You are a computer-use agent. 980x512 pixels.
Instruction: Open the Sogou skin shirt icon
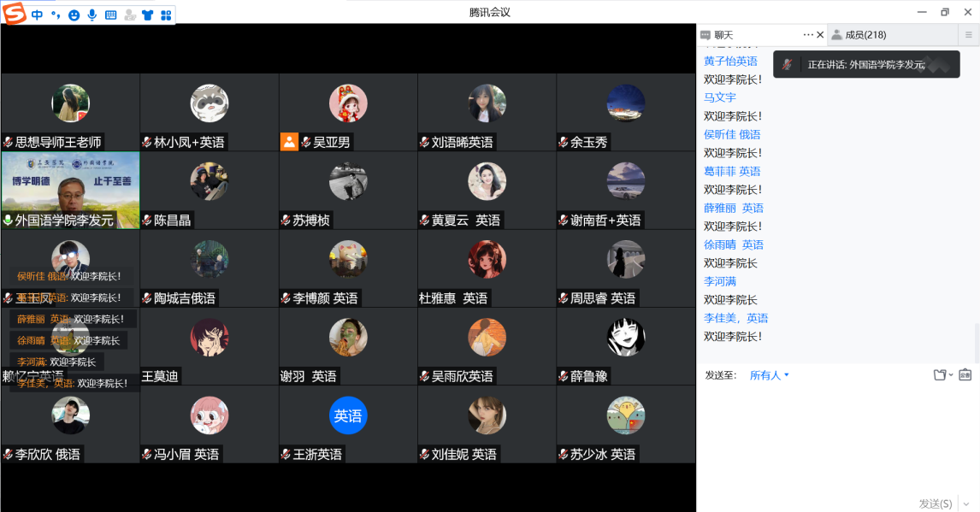[x=148, y=15]
